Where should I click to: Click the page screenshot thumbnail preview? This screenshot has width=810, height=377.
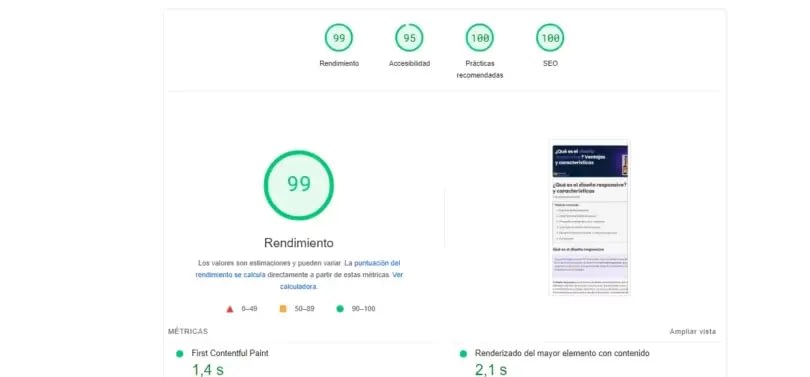point(589,217)
